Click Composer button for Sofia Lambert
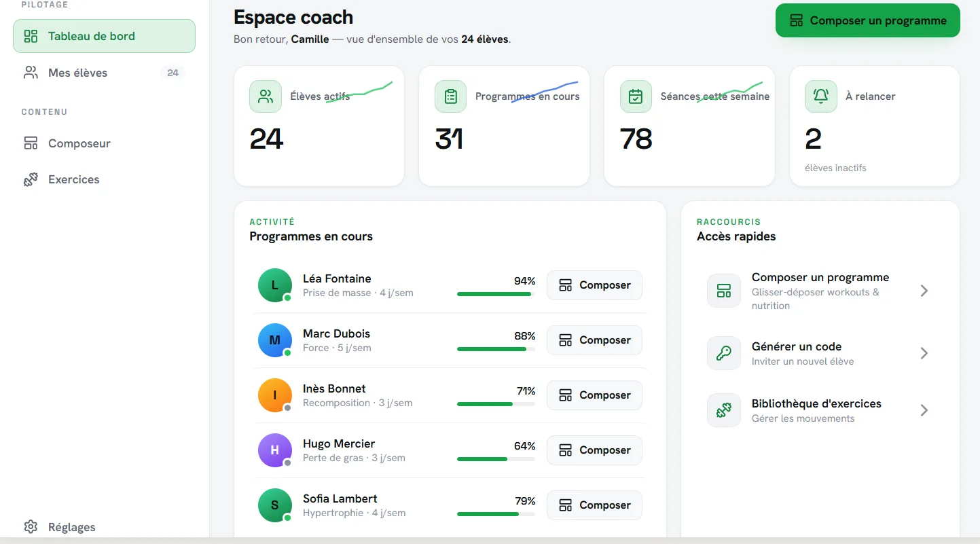Image resolution: width=980 pixels, height=544 pixels. 594,505
